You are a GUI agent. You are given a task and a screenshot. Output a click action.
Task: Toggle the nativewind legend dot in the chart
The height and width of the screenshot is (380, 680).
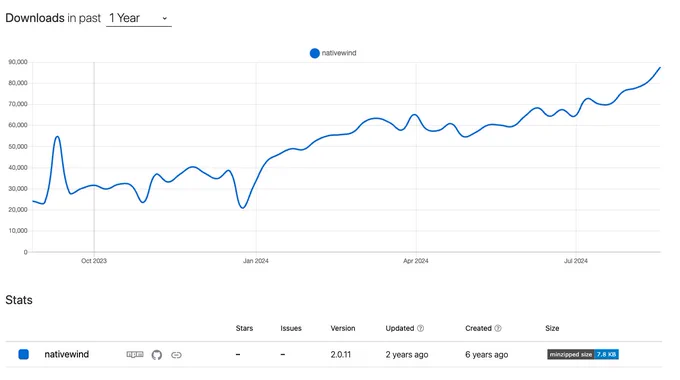coord(314,53)
